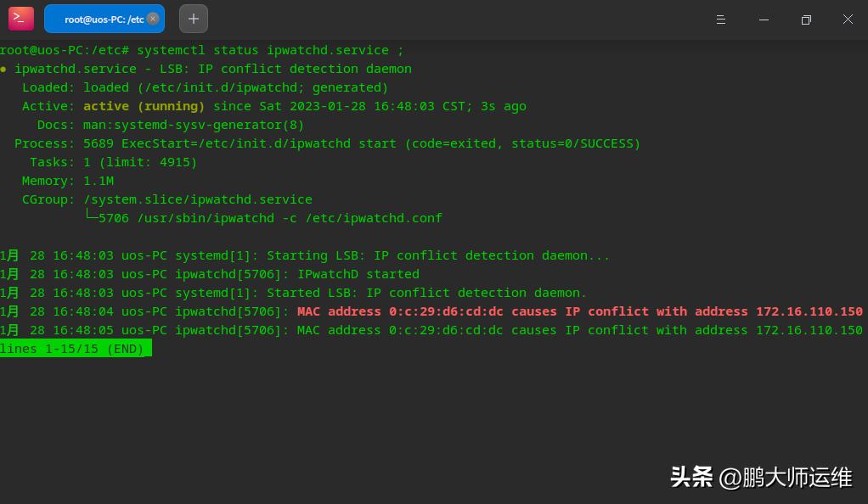
Task: Click the 'active (running)' status text
Action: tap(144, 106)
